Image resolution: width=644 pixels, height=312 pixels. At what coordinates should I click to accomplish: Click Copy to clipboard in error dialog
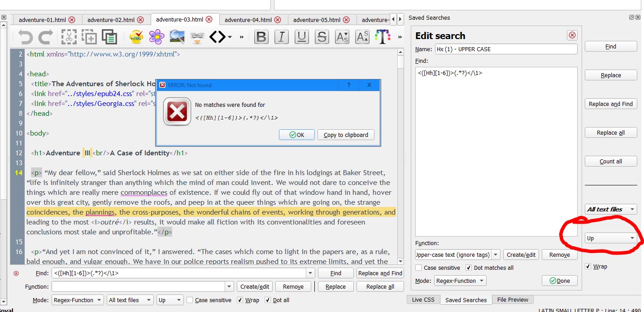pos(346,135)
